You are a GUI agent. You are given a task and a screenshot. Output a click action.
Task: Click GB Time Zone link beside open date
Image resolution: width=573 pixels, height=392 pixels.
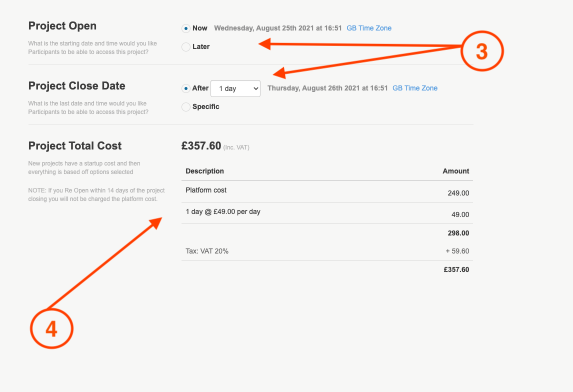pos(369,28)
